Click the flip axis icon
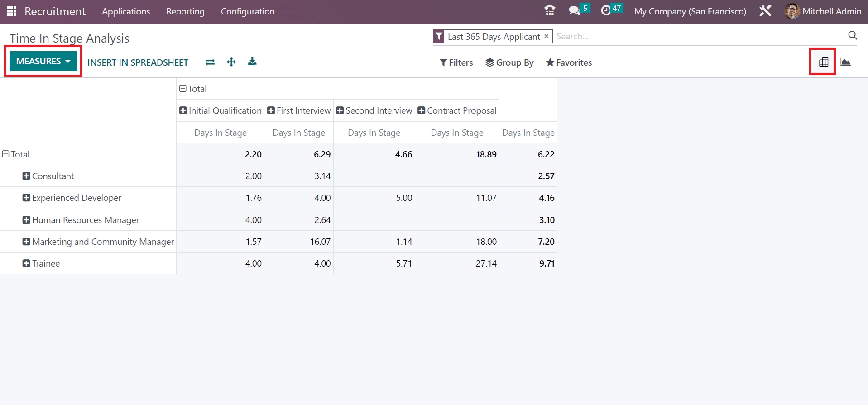The height and width of the screenshot is (405, 868). 210,62
